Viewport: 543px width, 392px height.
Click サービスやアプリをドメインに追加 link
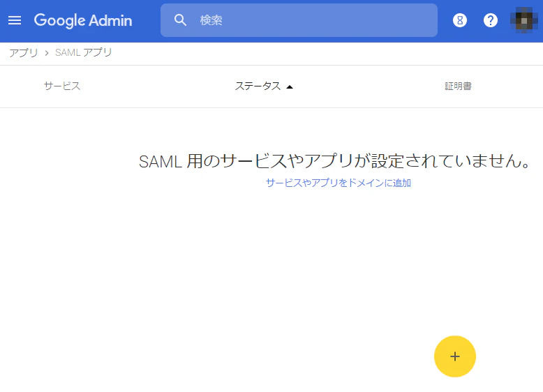(339, 183)
